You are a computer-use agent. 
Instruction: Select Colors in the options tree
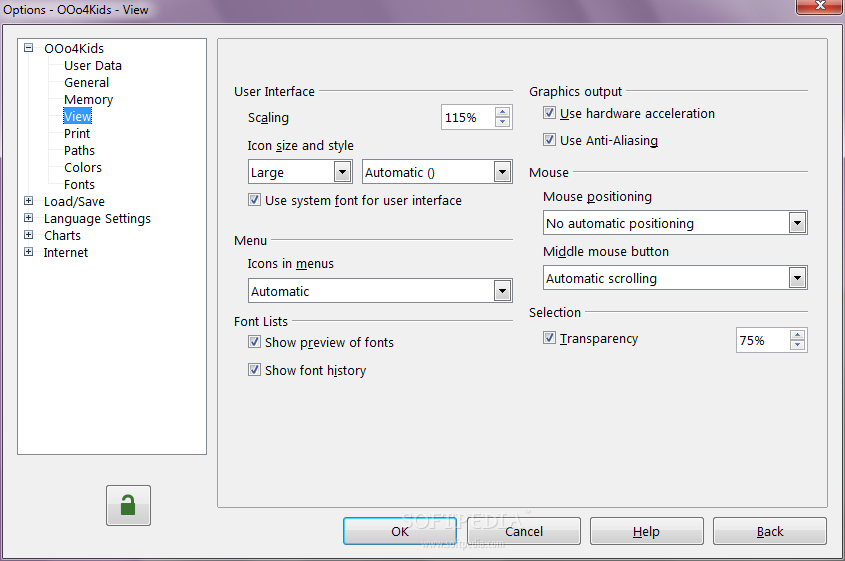(82, 168)
